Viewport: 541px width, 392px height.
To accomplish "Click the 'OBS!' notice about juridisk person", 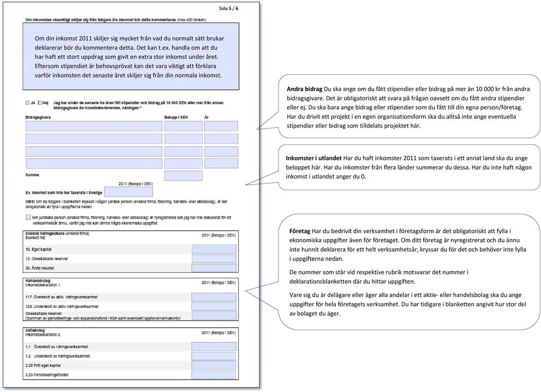I will [x=126, y=204].
